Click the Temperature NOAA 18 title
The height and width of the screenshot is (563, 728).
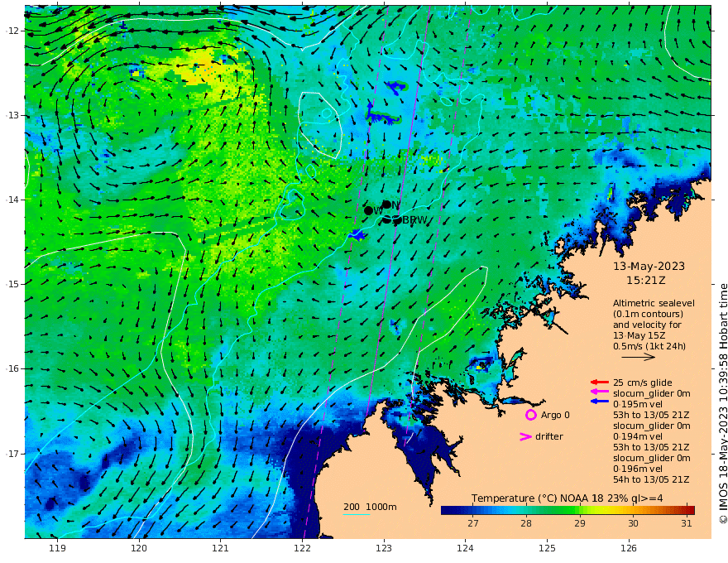tap(567, 498)
